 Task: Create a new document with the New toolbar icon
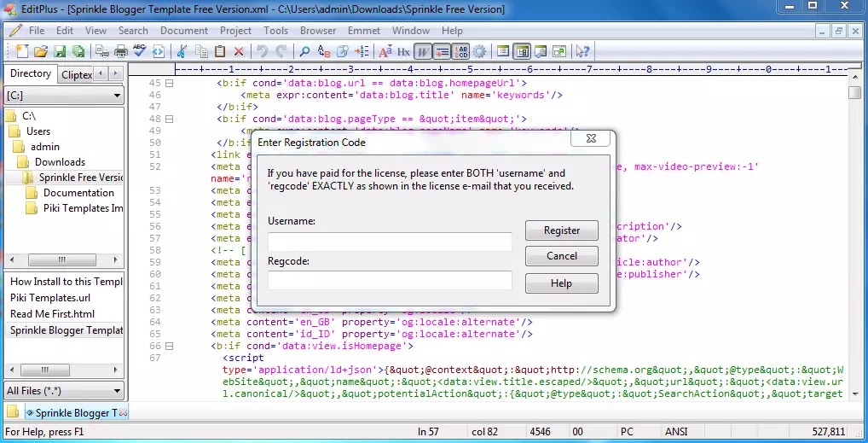pyautogui.click(x=21, y=51)
